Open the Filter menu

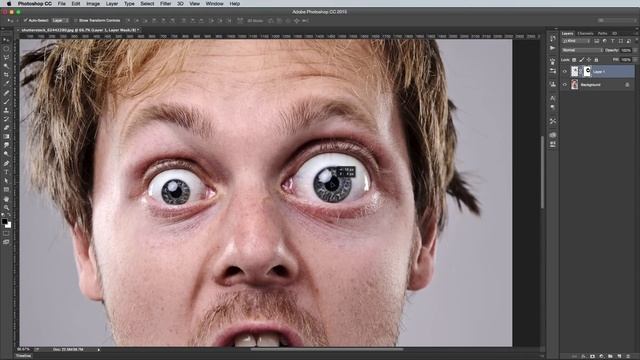[165, 4]
